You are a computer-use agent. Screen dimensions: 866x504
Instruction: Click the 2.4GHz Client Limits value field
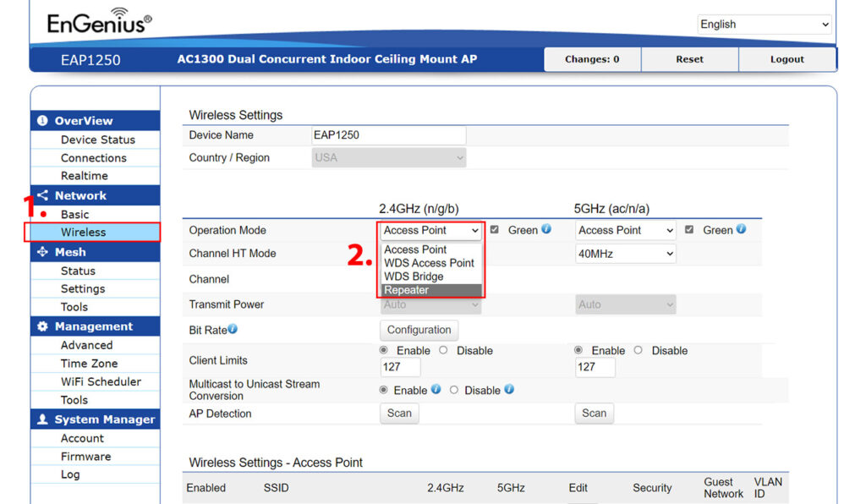400,366
